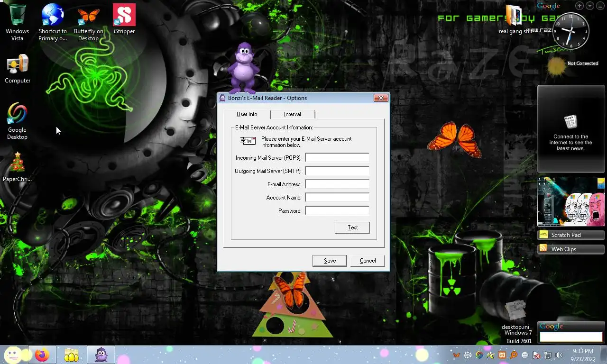Open the Google Desktop tray icon
Image resolution: width=607 pixels, height=364 pixels.
(479, 355)
